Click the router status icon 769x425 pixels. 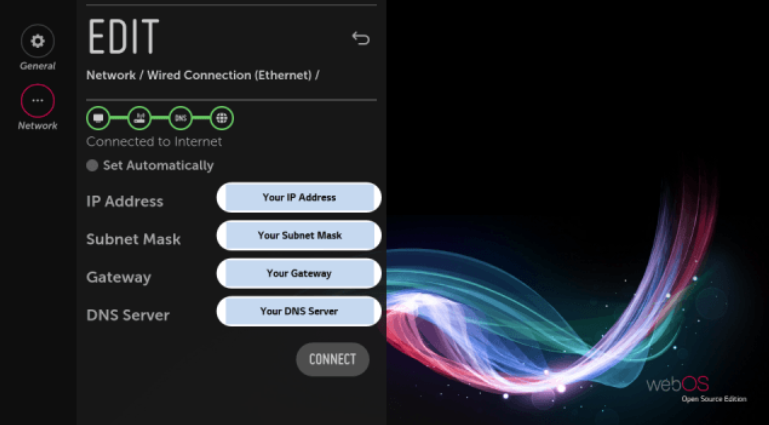tap(139, 118)
